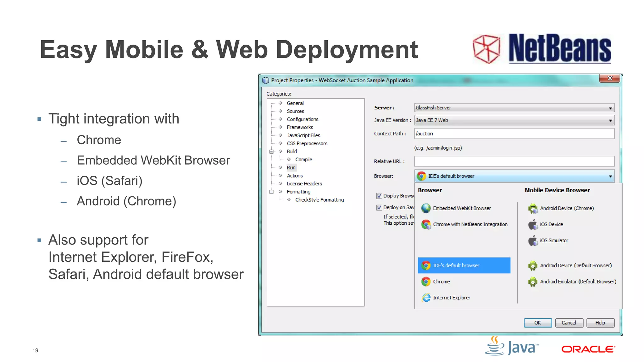Screen dimensions: 644x362
Task: Select Android Emulator (Default Browser) text
Action: (x=578, y=282)
